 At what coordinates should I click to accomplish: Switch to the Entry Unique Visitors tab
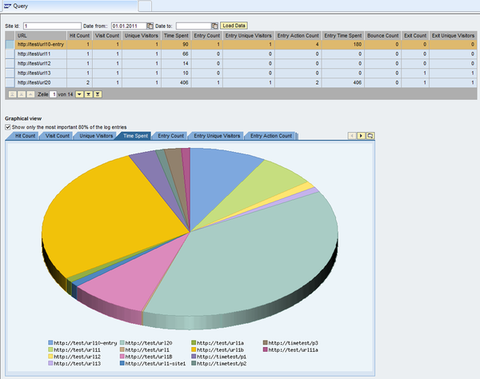[x=217, y=136]
